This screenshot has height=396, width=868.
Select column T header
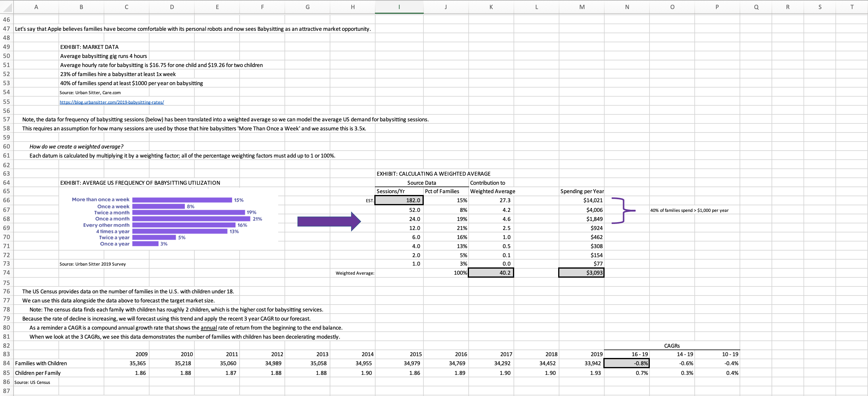click(x=852, y=7)
